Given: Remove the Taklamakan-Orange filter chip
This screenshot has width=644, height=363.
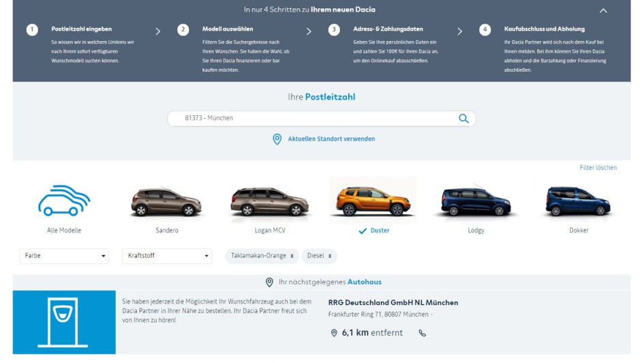Looking at the screenshot, I should 292,256.
